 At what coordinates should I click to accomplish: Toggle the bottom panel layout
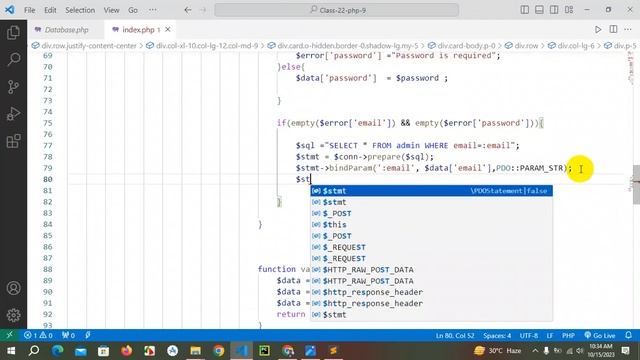[x=539, y=10]
